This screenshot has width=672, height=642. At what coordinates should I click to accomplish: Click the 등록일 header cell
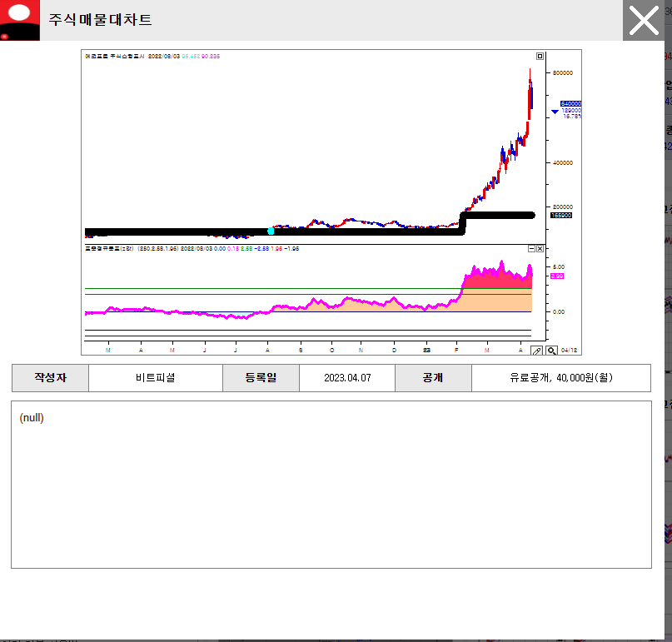click(261, 377)
